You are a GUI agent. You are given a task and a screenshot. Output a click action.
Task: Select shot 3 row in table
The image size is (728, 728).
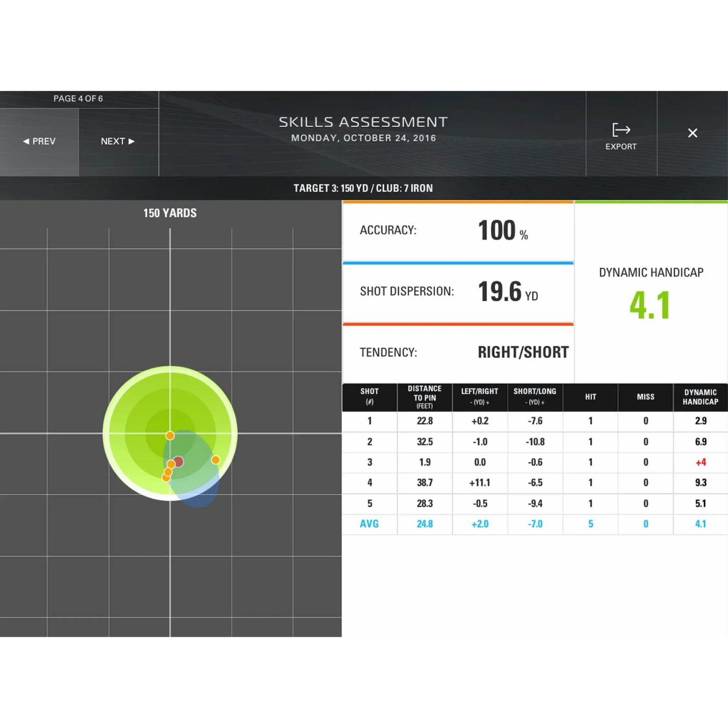369,462
